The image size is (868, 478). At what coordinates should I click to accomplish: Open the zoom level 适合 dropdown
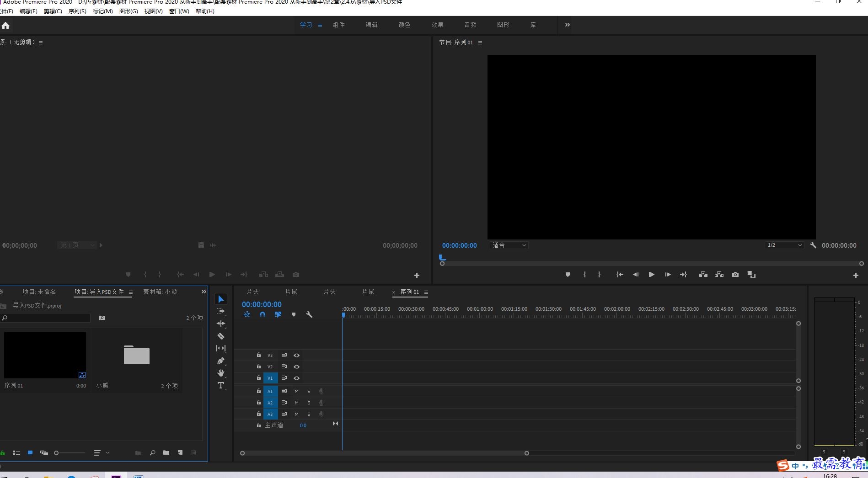pyautogui.click(x=509, y=245)
